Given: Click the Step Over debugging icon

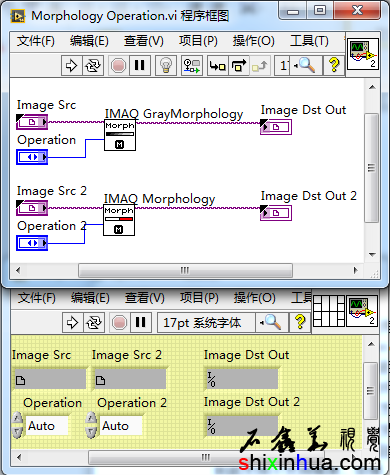Looking at the screenshot, I should point(239,65).
